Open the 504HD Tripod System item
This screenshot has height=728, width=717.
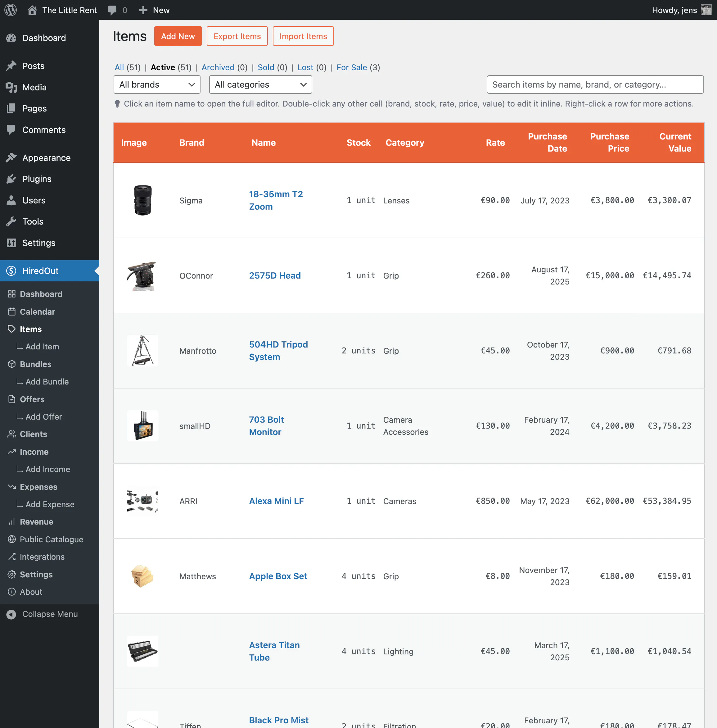point(279,350)
